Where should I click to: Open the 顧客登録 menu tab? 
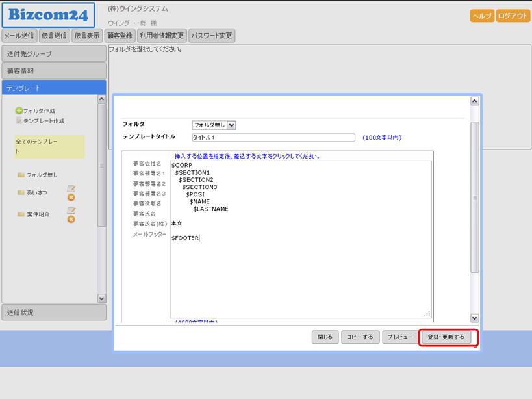(120, 36)
